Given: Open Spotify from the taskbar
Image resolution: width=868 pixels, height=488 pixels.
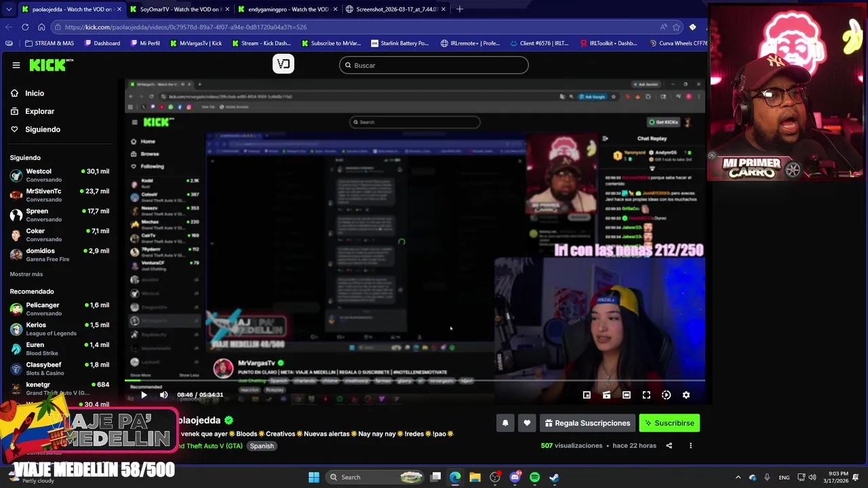Looking at the screenshot, I should pyautogui.click(x=534, y=477).
